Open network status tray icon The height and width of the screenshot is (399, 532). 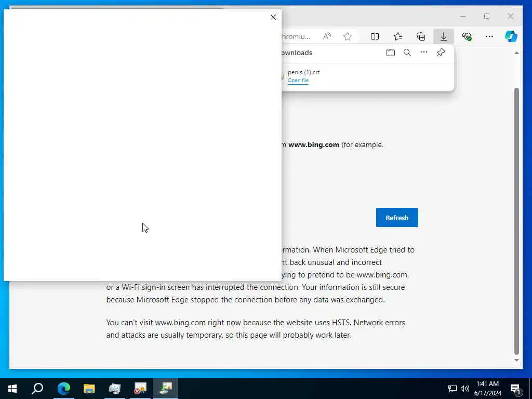[452, 389]
